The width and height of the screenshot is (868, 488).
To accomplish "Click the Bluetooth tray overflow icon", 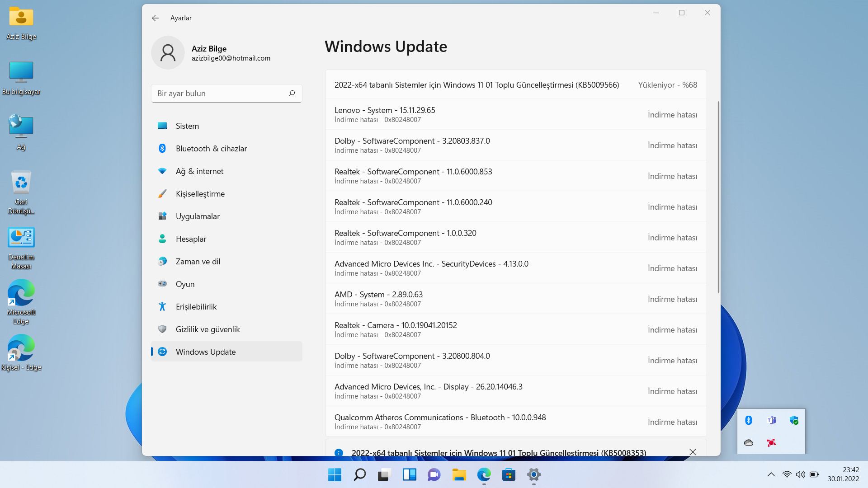I will coord(749,420).
